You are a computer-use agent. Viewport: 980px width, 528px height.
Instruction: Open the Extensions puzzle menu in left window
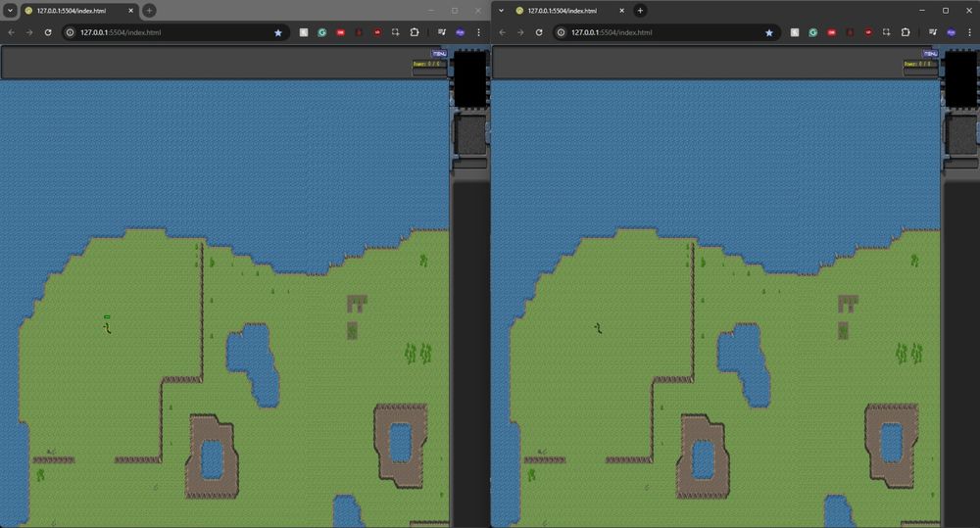415,32
